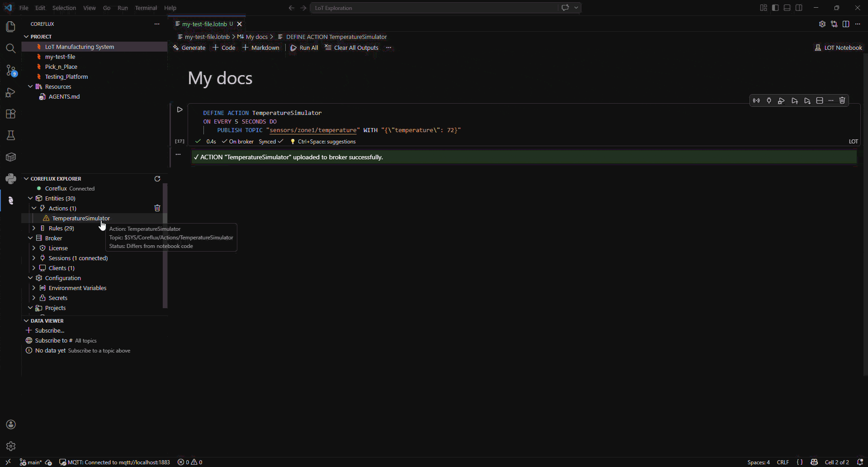868x467 pixels.
Task: Open Source Control view with 9 changes
Action: pos(10,71)
